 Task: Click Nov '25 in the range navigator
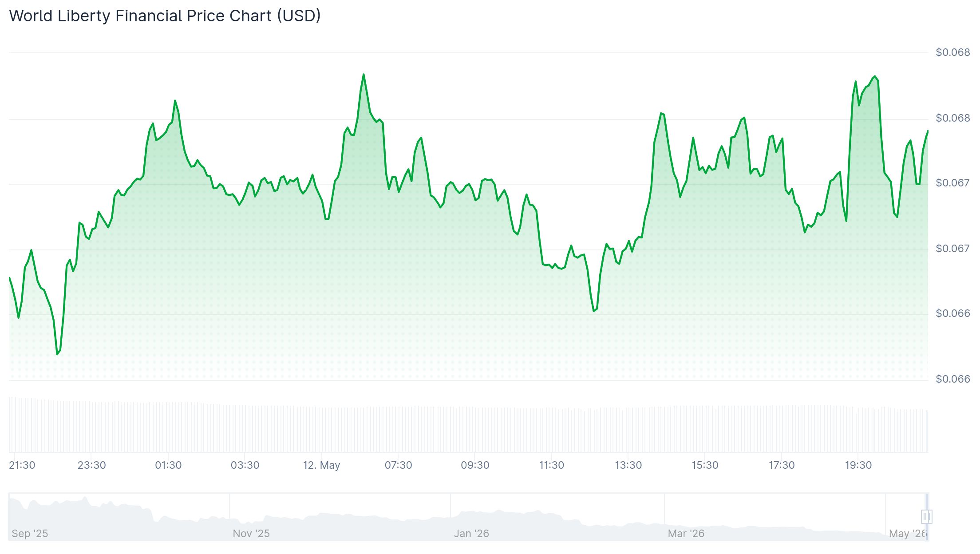(251, 534)
